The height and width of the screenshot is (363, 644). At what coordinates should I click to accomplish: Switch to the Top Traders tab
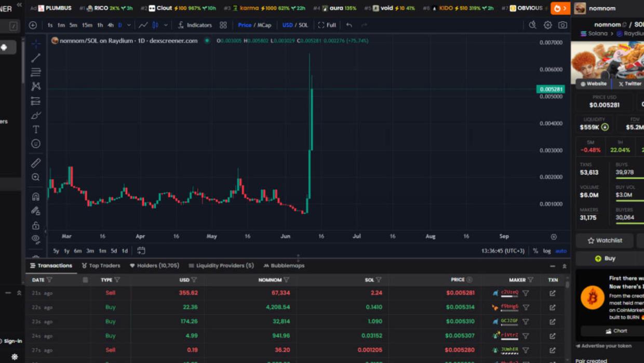click(x=101, y=266)
